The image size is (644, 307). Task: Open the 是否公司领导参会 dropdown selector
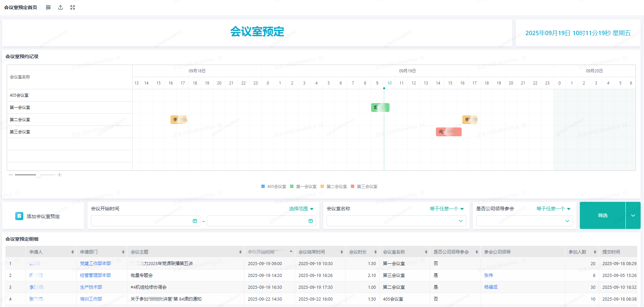pyautogui.click(x=524, y=221)
